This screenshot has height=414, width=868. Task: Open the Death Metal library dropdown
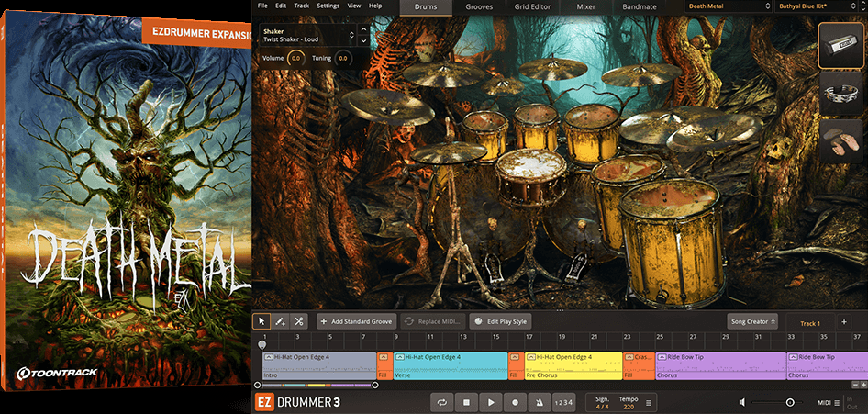coord(728,6)
